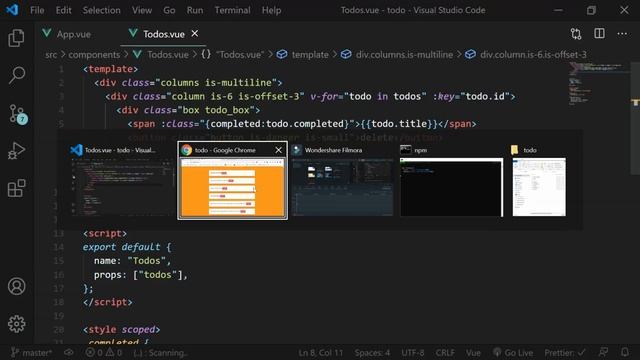Click Vue language mode in status bar
The width and height of the screenshot is (640, 360).
pyautogui.click(x=473, y=353)
